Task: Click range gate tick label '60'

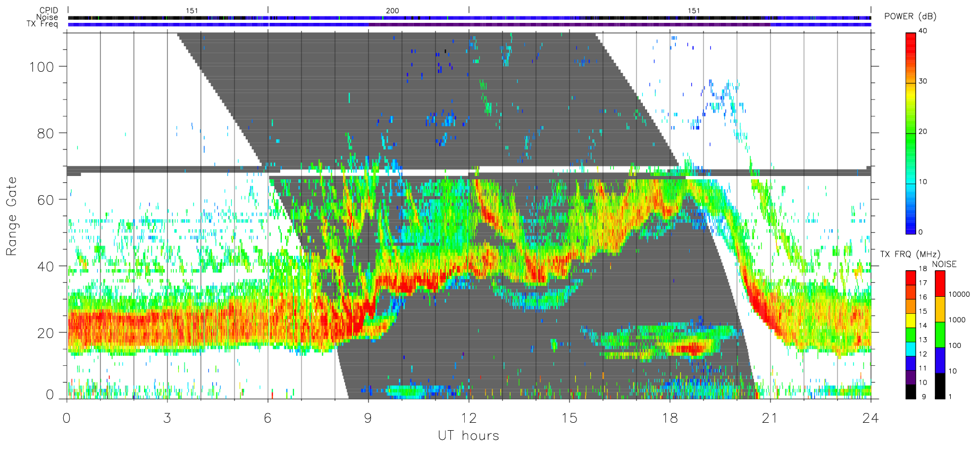Action: 46,200
